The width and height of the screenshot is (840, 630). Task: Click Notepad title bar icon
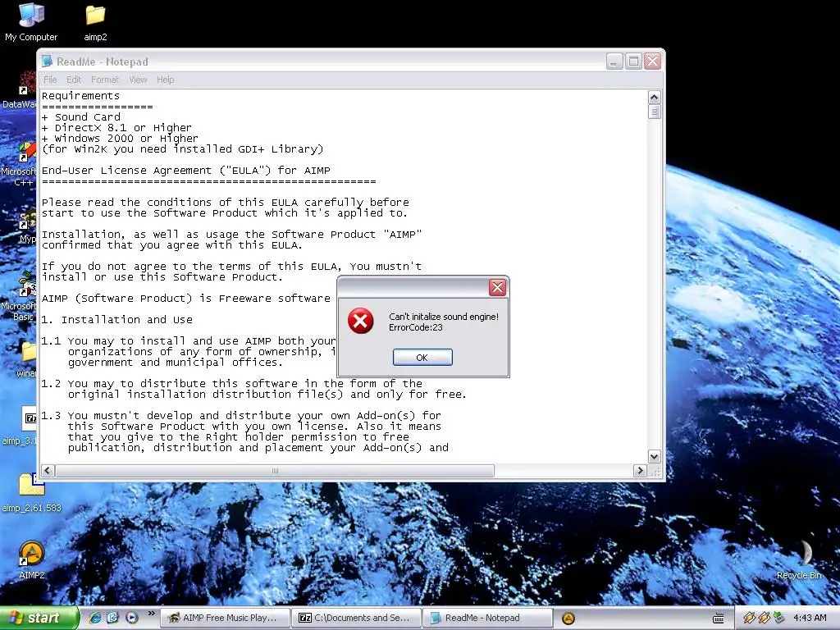click(48, 62)
